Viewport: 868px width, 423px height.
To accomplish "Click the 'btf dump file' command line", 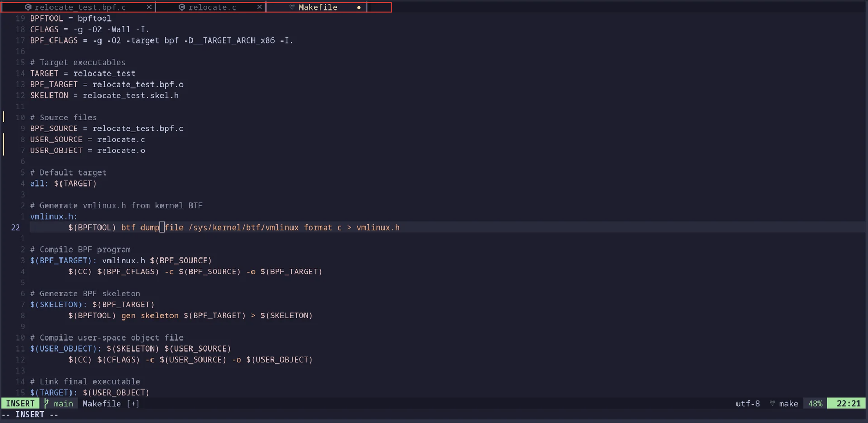I will click(234, 228).
